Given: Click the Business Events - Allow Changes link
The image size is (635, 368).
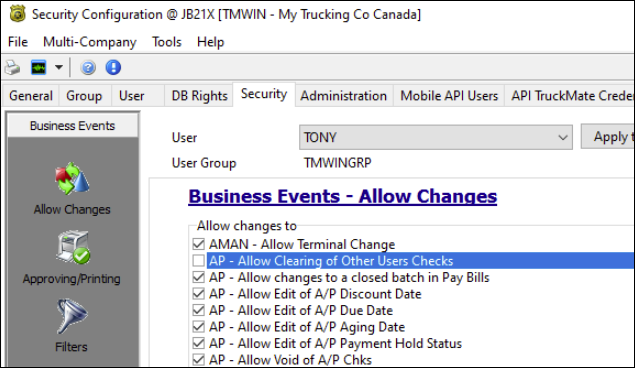Looking at the screenshot, I should point(343,196).
